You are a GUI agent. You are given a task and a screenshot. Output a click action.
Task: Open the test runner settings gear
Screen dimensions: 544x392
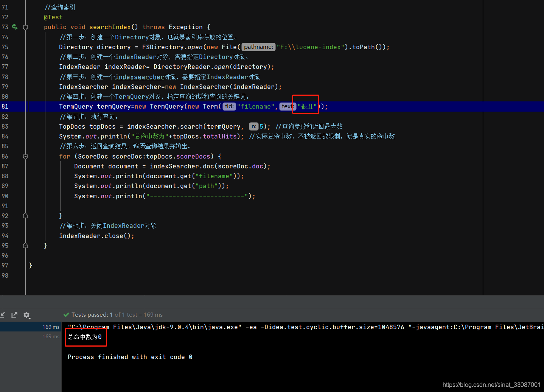tap(26, 315)
